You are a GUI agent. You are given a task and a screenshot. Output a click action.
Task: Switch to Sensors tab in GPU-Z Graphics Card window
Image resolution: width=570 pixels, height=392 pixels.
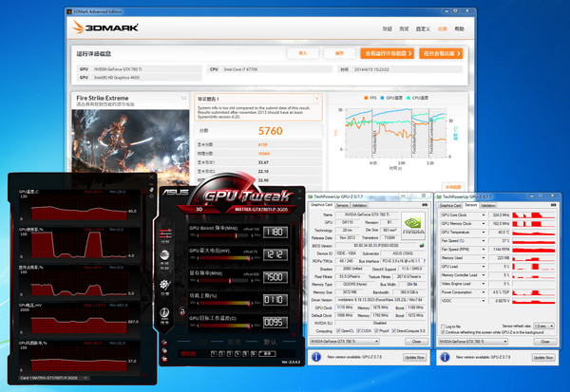342,205
